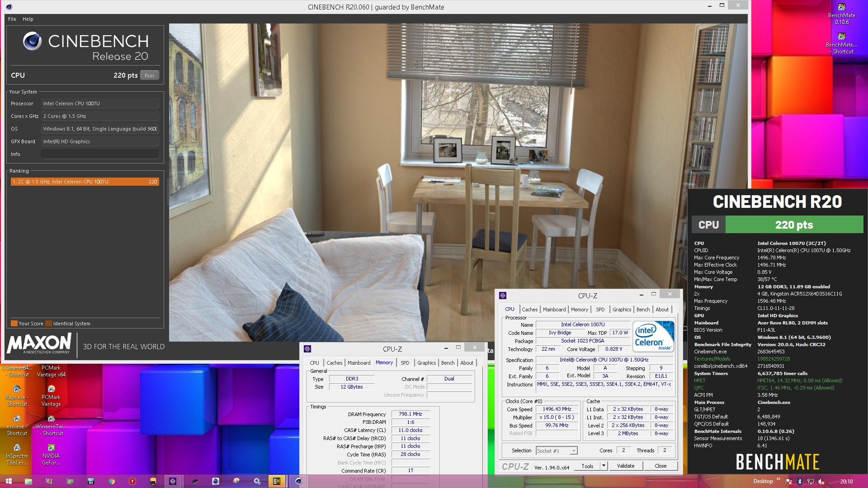Click the Max Core Frequency value 1496.78 MHz in BenchMate

pos(771,258)
